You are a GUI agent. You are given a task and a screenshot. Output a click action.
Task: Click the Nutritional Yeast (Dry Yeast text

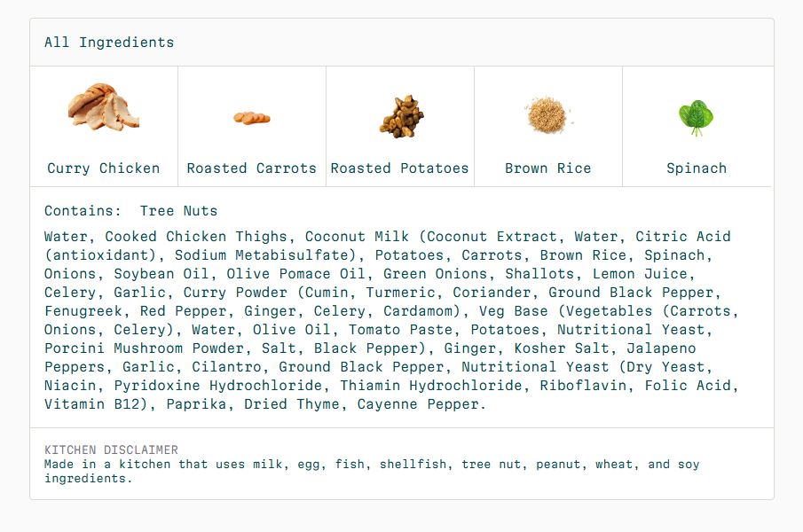pyautogui.click(x=583, y=367)
